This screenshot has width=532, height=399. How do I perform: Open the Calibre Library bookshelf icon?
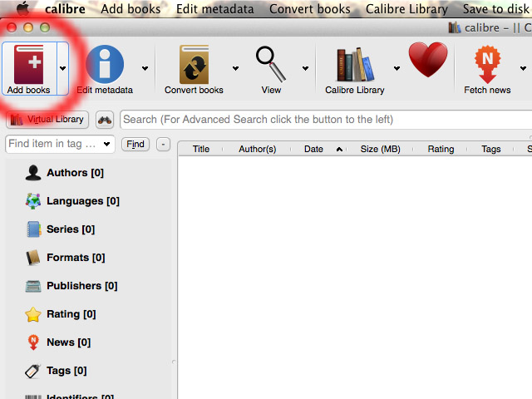pyautogui.click(x=354, y=65)
